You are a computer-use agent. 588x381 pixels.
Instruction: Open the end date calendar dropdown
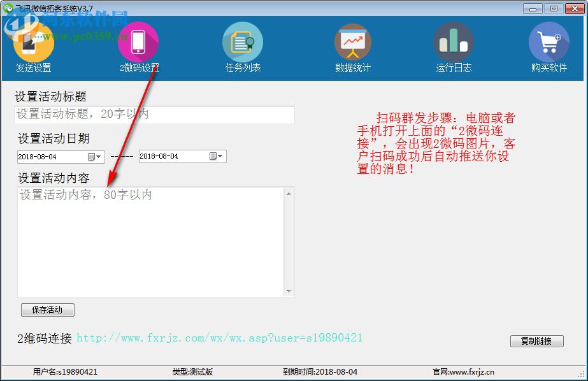tap(217, 156)
